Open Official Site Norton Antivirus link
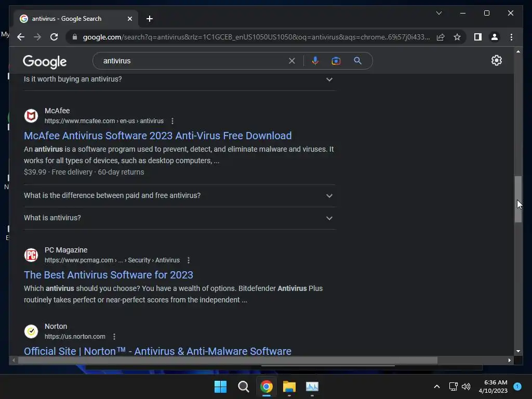Screen dimensions: 532x399 (157, 351)
